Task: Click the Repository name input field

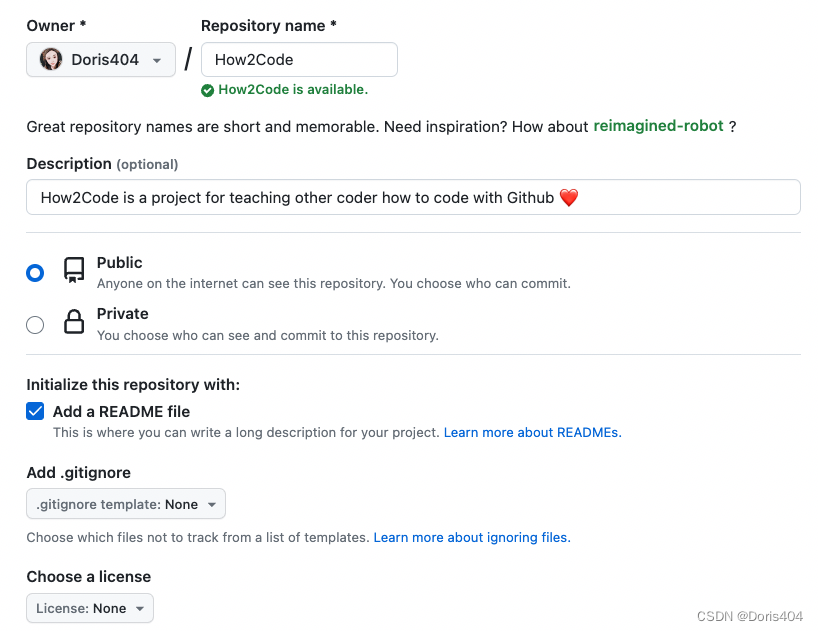Action: (299, 60)
